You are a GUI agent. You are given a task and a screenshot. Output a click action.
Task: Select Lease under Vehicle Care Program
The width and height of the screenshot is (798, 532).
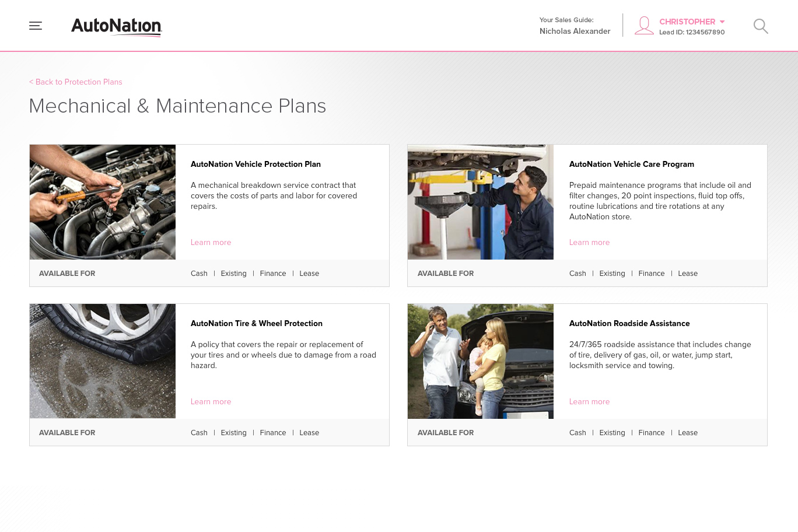point(688,273)
